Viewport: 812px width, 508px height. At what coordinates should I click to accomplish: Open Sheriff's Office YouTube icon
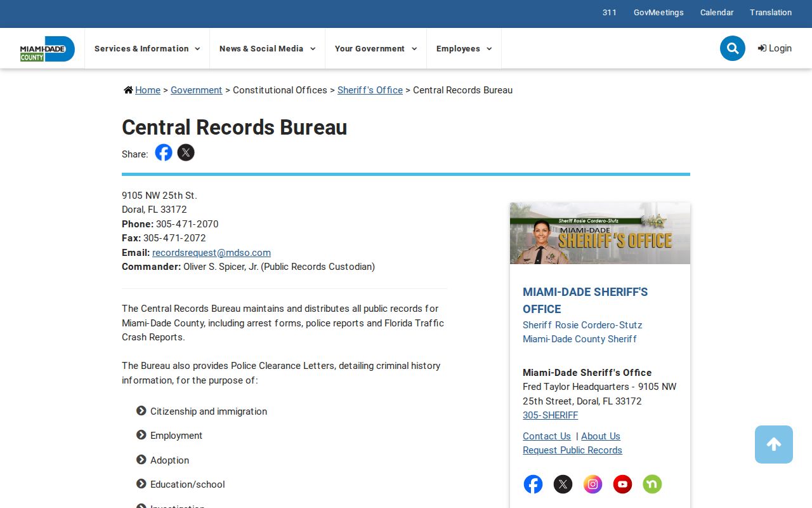tap(622, 485)
